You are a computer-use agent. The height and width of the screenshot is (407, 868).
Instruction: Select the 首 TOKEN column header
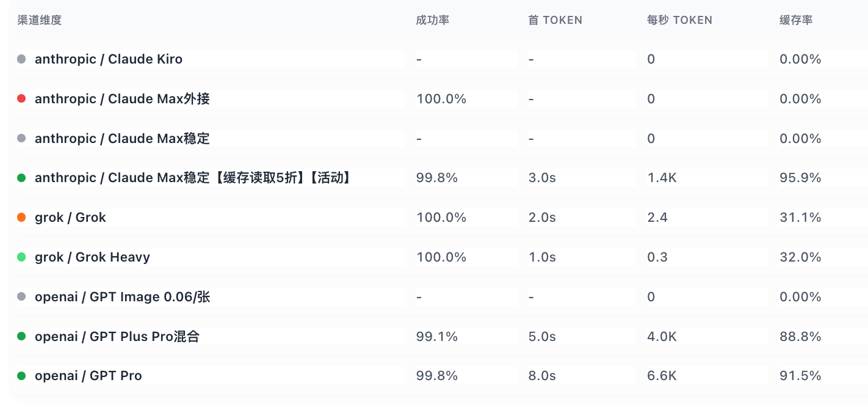[555, 20]
